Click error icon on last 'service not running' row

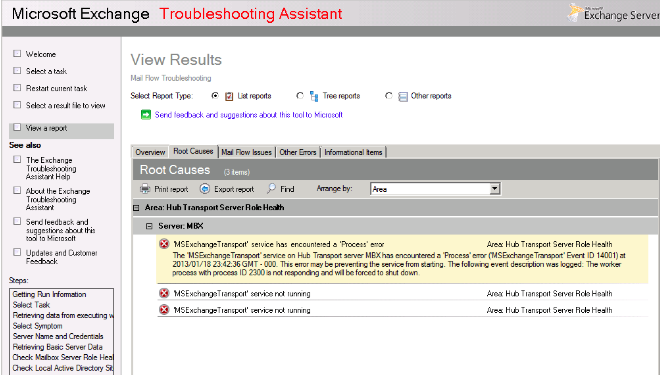click(x=164, y=310)
